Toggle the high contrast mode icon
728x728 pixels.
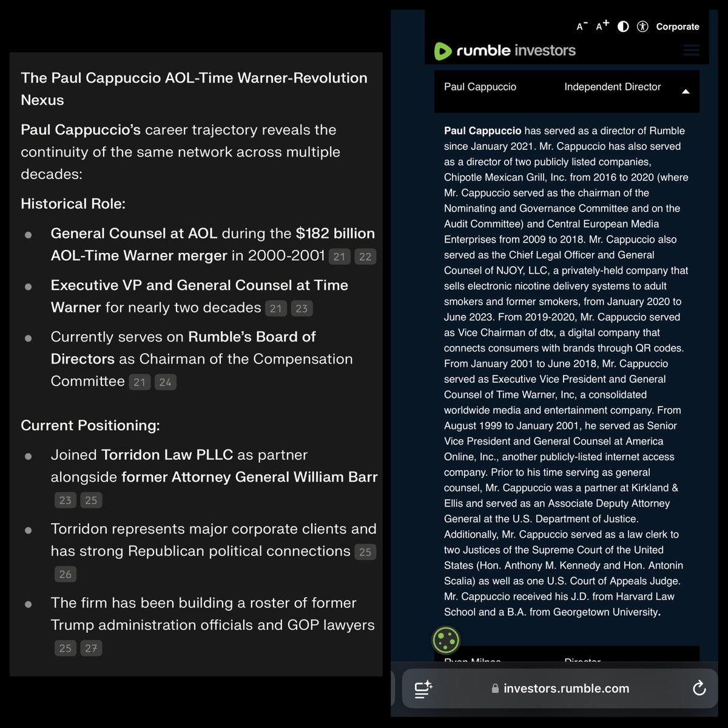point(623,26)
